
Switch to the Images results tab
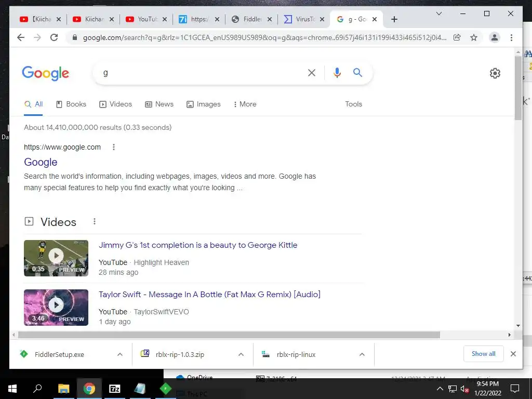(204, 104)
